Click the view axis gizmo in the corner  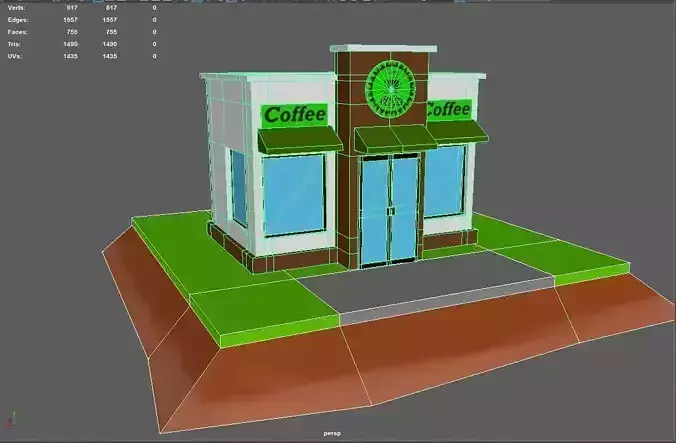[11, 420]
